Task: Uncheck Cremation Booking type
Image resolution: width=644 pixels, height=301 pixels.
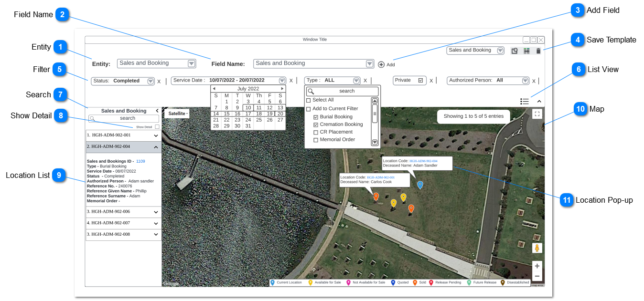Action: tap(316, 125)
